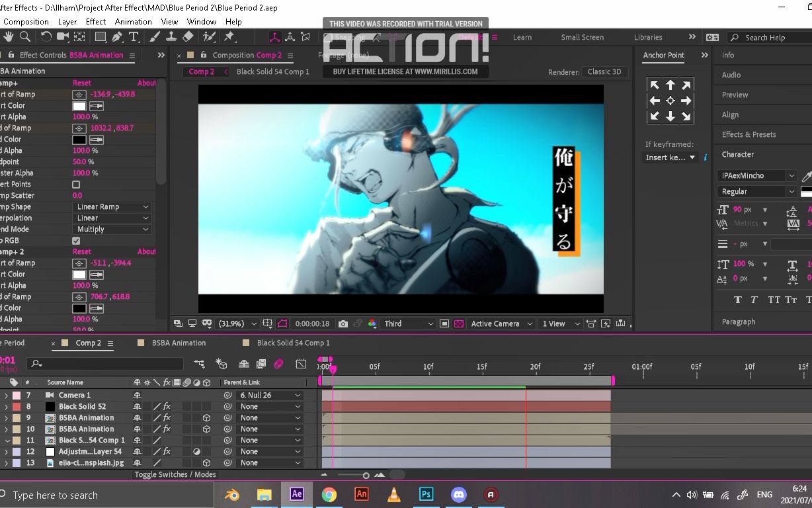Open Composition Mini-Flowchart in timeline
The width and height of the screenshot is (812, 508).
coord(199,364)
